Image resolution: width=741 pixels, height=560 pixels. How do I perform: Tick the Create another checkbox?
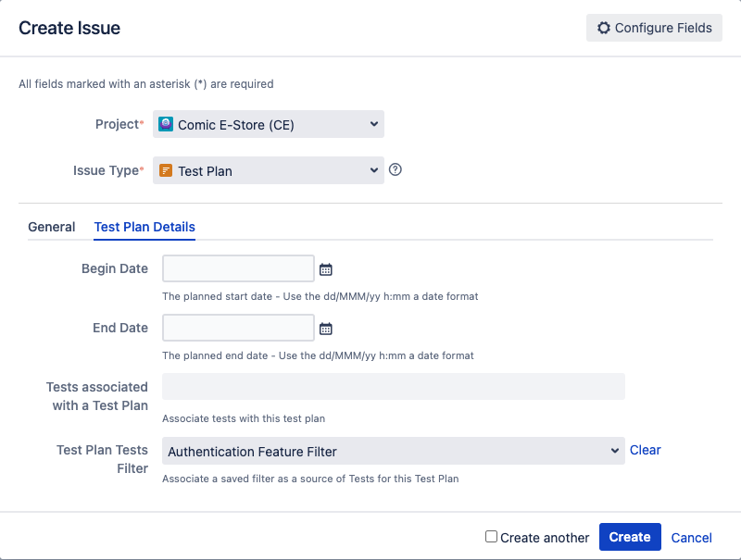pyautogui.click(x=491, y=536)
